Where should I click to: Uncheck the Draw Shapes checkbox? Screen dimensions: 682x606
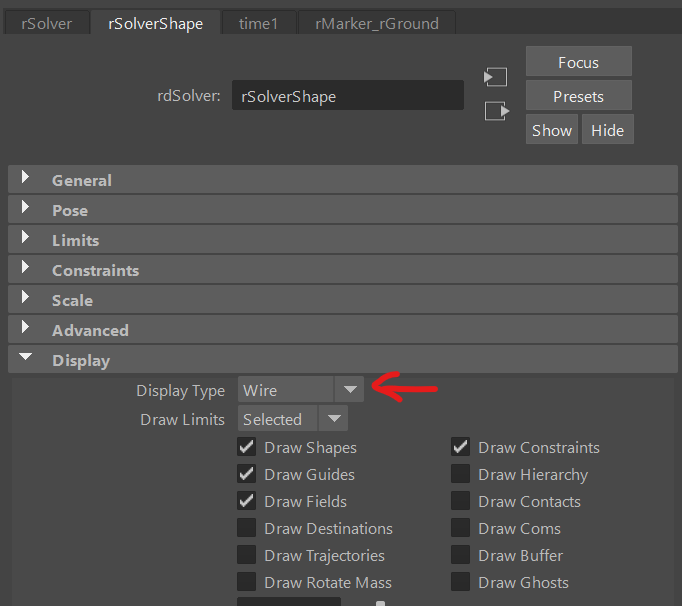(246, 447)
